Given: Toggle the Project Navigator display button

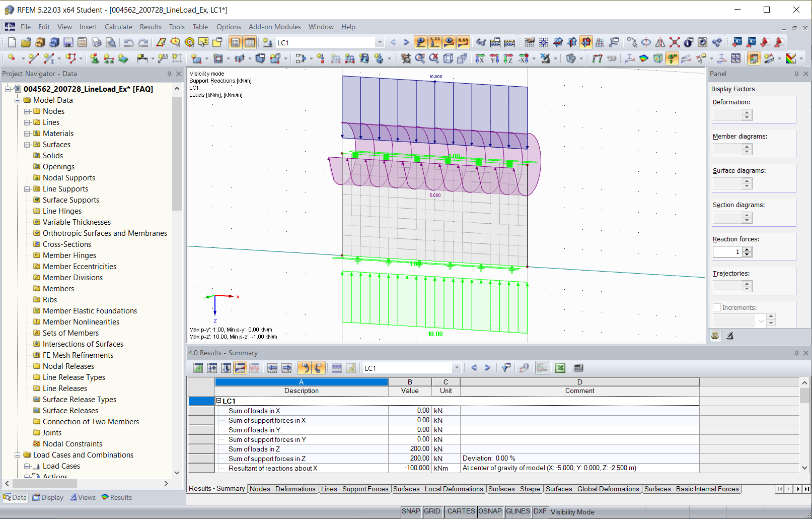Looking at the screenshot, I should pyautogui.click(x=235, y=42).
